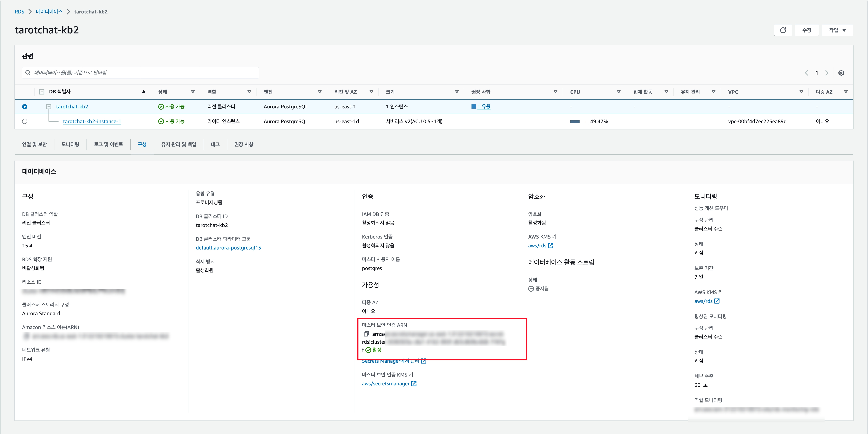Copy the master credentials ARN icon
This screenshot has width=868, height=434.
point(366,334)
